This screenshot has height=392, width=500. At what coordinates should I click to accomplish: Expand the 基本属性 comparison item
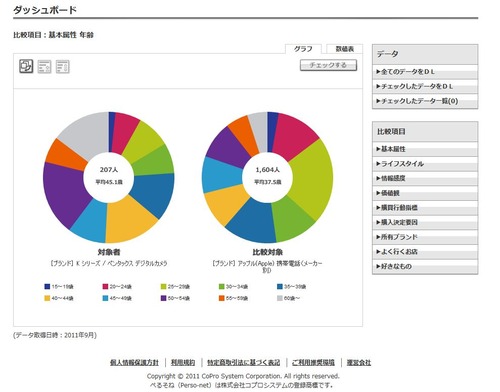(425, 149)
